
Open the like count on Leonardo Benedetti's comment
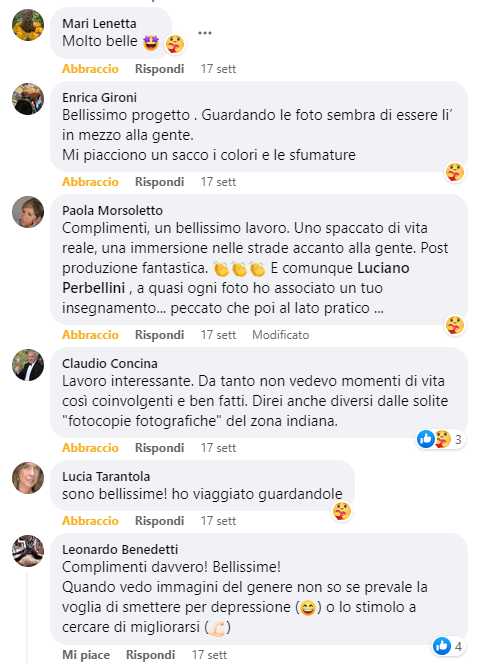(x=448, y=646)
